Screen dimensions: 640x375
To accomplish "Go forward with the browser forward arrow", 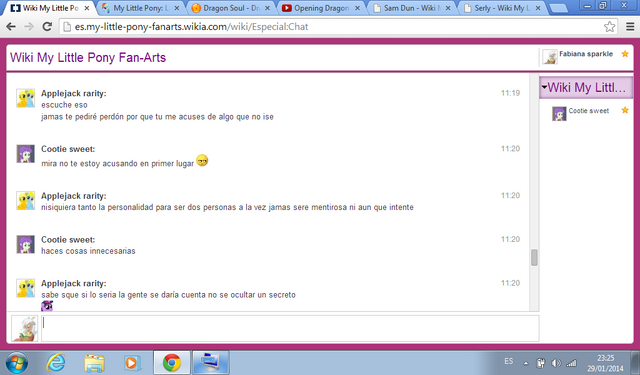I will 29,27.
